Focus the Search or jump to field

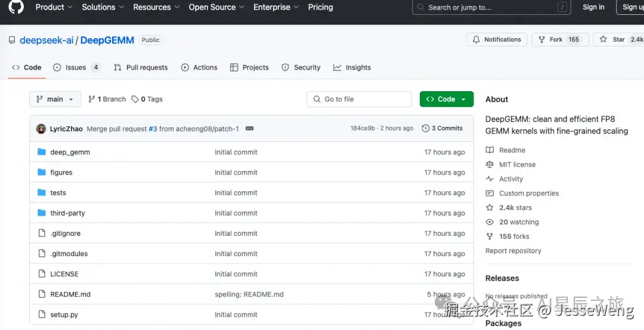pyautogui.click(x=491, y=7)
